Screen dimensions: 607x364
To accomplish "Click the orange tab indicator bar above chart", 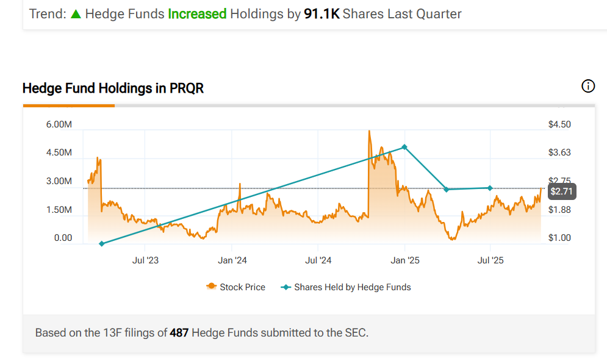I will pyautogui.click(x=68, y=105).
